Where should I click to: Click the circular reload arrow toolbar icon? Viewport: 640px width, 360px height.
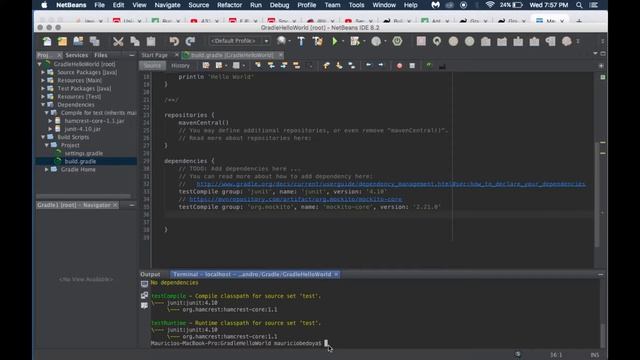437,41
